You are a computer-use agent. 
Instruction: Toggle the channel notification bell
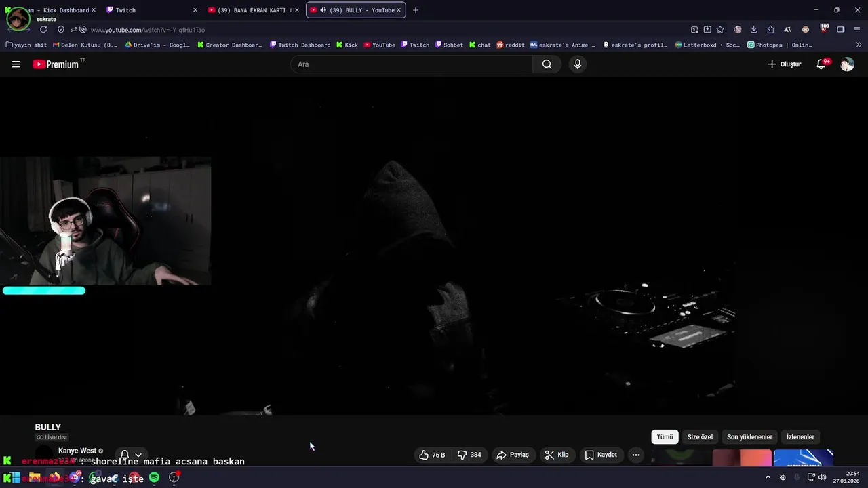point(125,454)
